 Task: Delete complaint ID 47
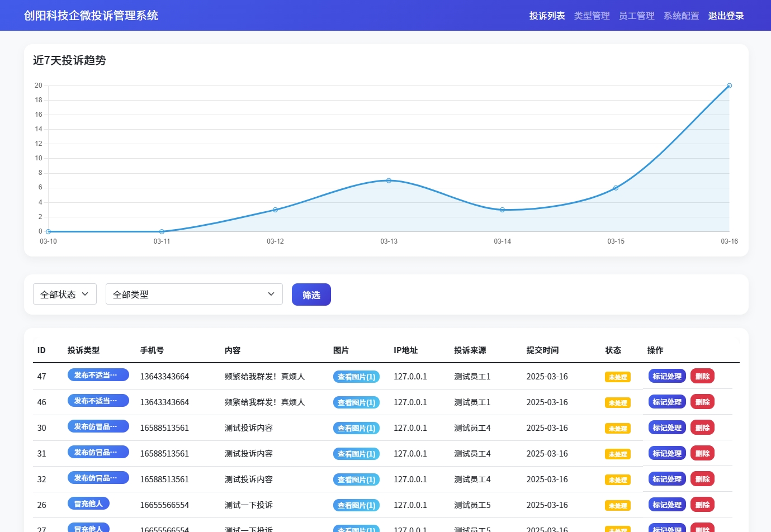[x=702, y=376]
